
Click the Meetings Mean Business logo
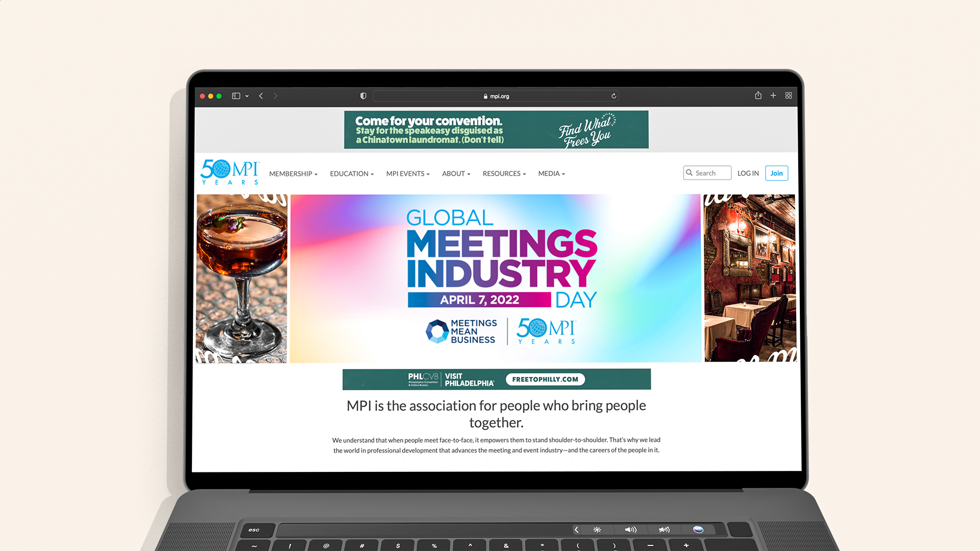click(461, 332)
